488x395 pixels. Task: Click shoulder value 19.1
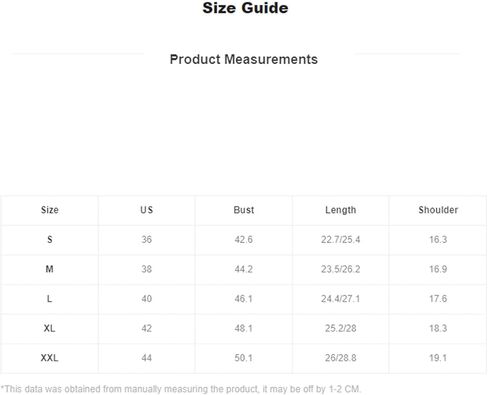click(x=438, y=358)
